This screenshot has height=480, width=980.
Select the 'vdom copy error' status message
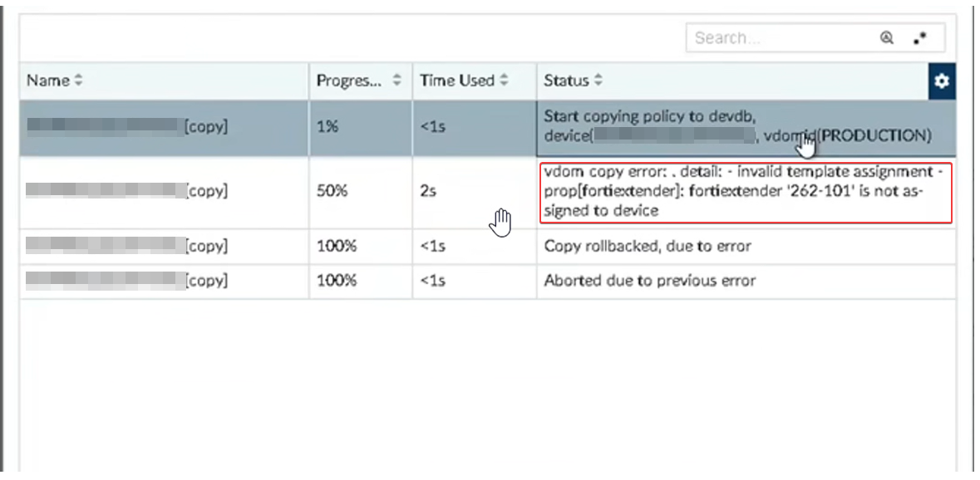click(746, 193)
